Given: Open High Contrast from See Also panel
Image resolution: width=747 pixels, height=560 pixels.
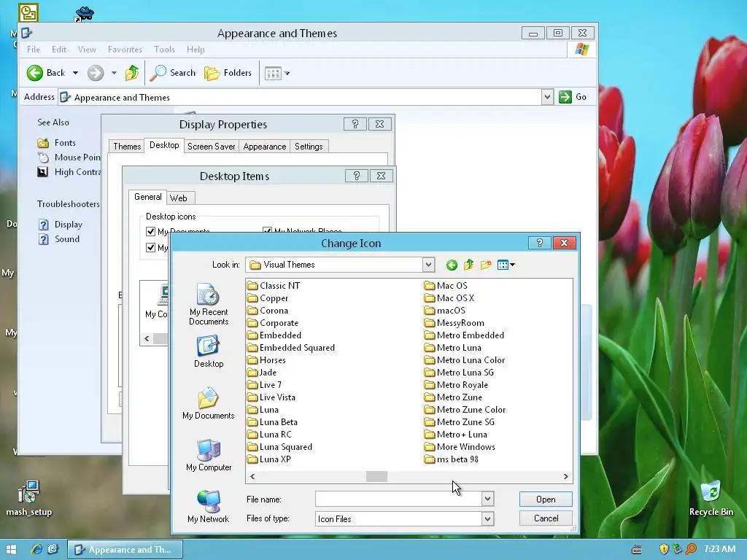Looking at the screenshot, I should [x=69, y=172].
